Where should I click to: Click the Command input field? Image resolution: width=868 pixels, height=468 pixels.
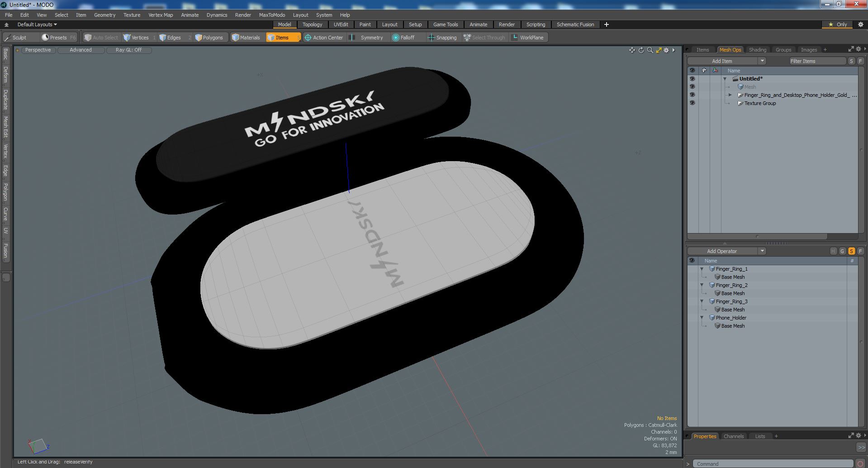tap(773, 464)
